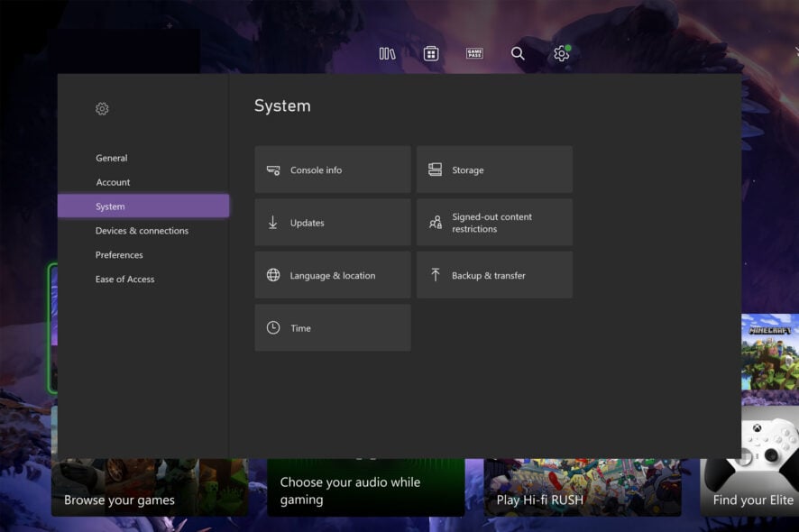Open the settings gear with green notification dot
The width and height of the screenshot is (799, 532).
point(561,53)
